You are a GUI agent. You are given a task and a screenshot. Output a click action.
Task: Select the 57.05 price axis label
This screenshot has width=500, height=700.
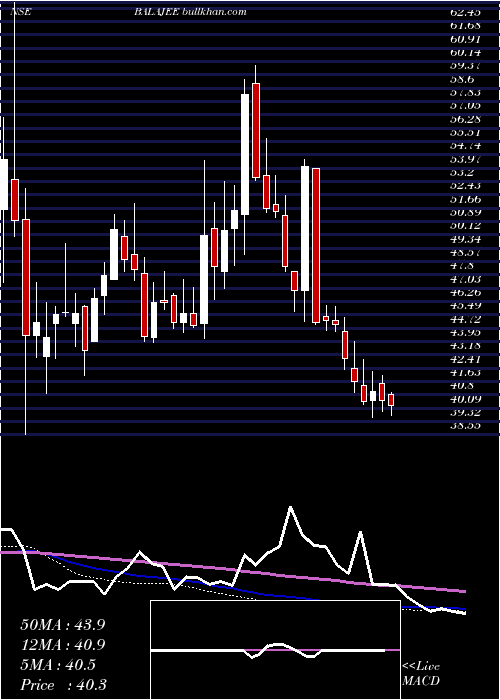pyautogui.click(x=465, y=105)
